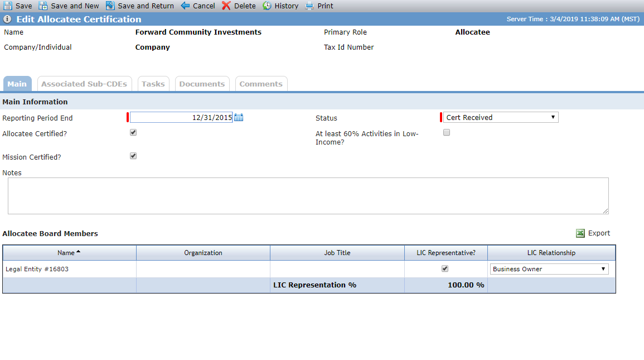644x360 pixels.
Task: Click the Save text in the toolbar
Action: pos(24,6)
